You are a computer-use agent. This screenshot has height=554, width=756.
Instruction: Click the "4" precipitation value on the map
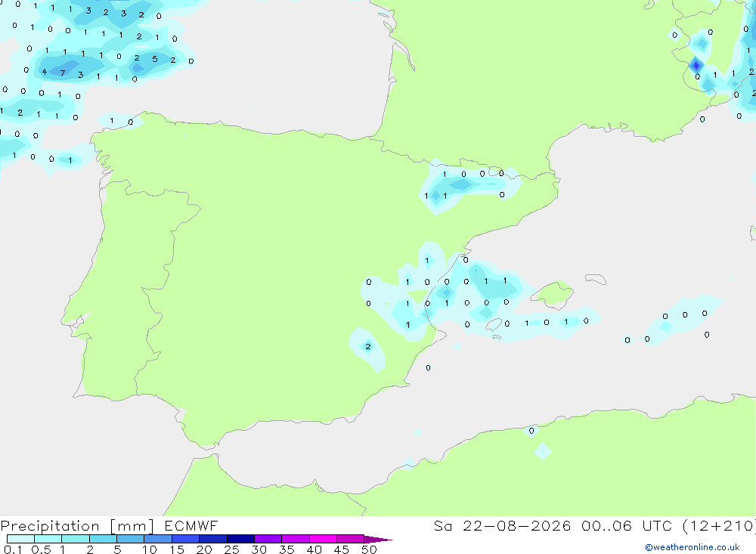point(45,72)
